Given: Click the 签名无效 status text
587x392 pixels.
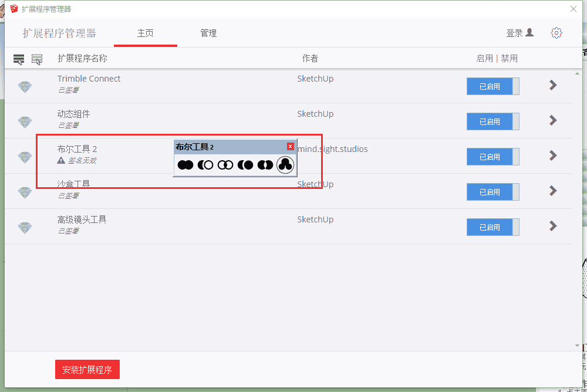Looking at the screenshot, I should point(82,161).
